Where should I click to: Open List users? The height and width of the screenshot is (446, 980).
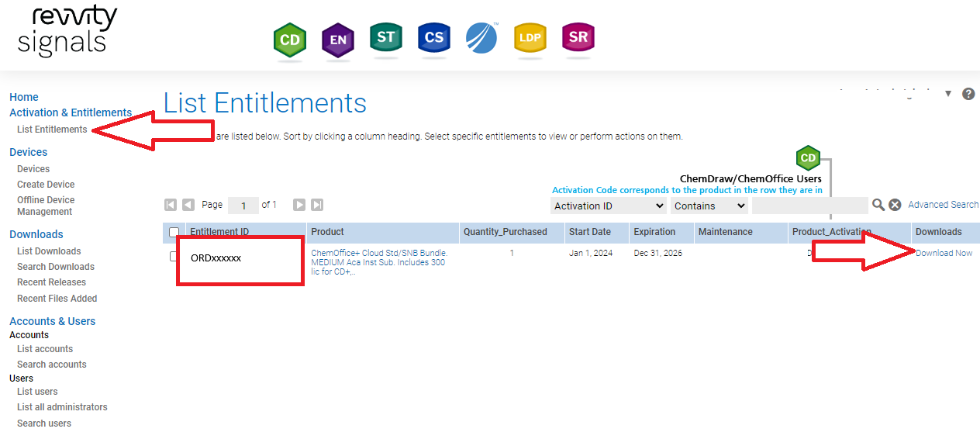coord(37,392)
